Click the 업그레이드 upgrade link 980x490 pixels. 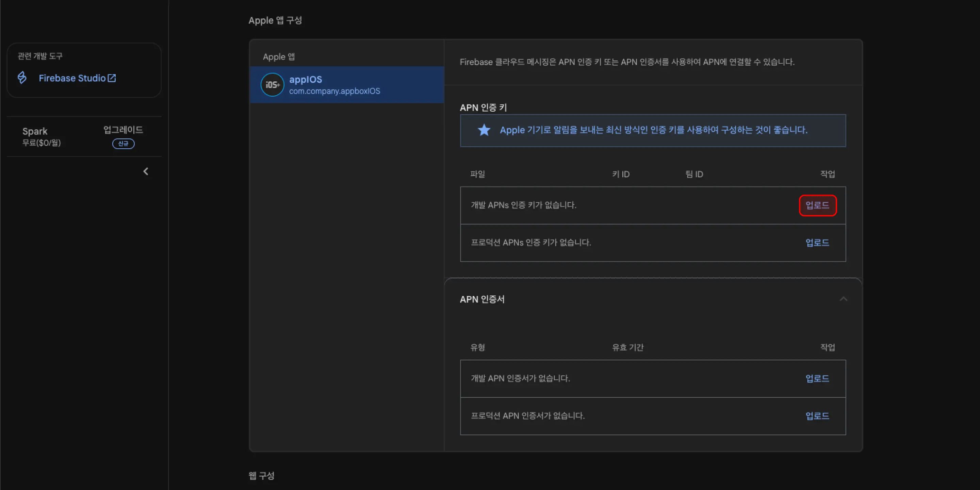tap(123, 130)
